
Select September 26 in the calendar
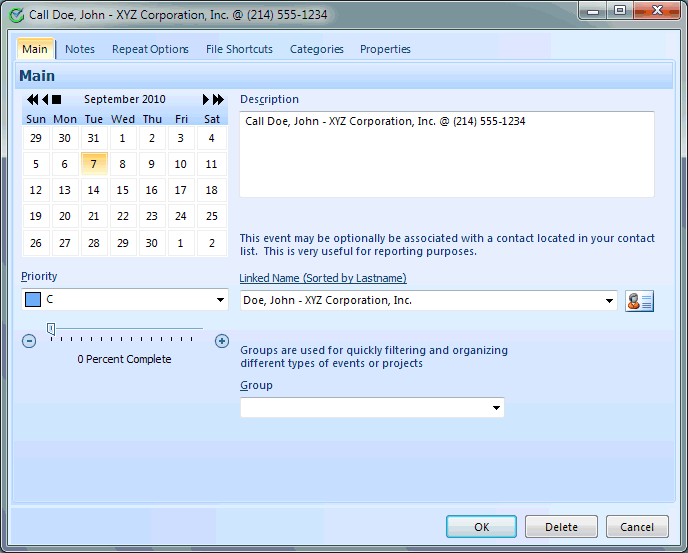36,243
